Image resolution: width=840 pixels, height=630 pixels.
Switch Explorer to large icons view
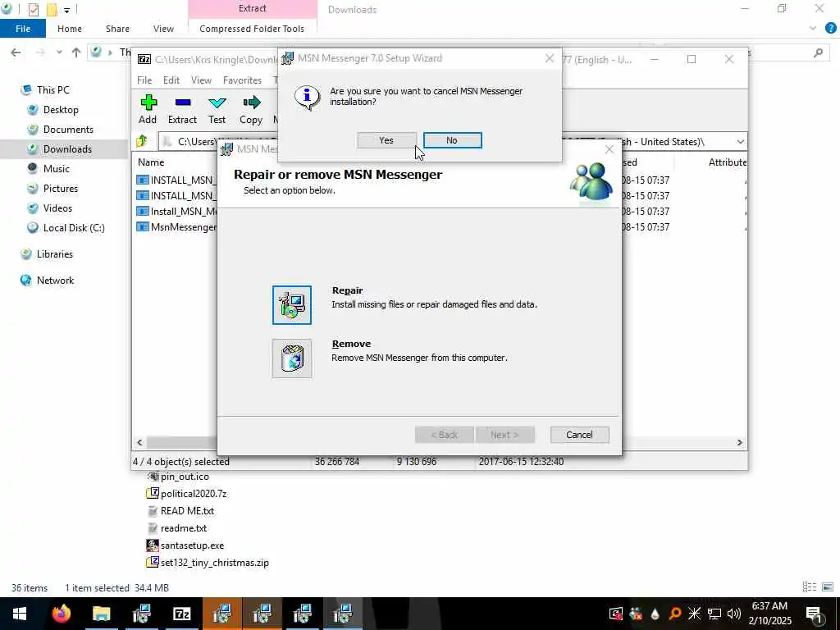tap(828, 587)
